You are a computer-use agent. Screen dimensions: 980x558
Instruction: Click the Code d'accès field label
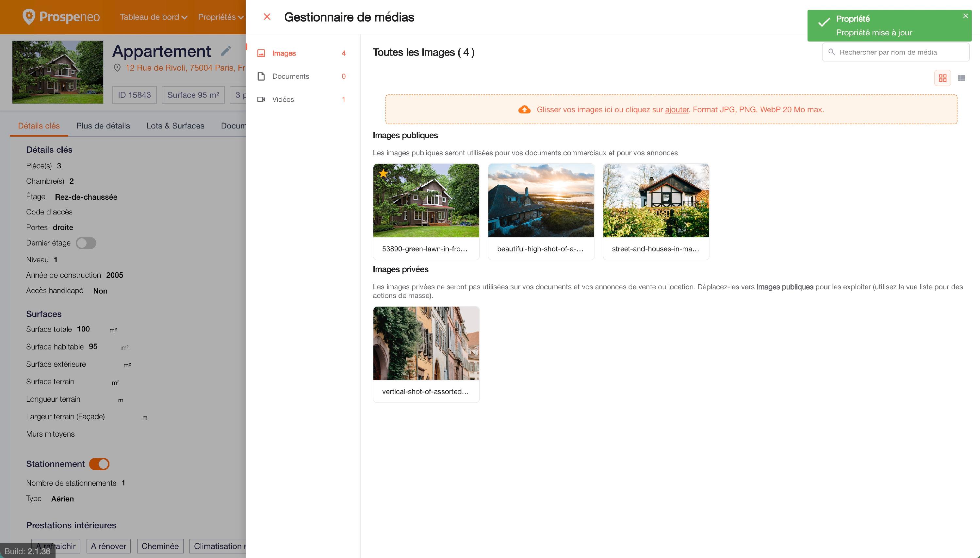click(x=49, y=212)
